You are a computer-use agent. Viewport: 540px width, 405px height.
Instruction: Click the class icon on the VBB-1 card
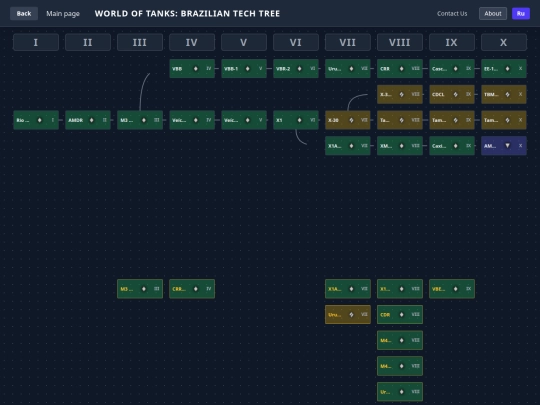coord(248,69)
